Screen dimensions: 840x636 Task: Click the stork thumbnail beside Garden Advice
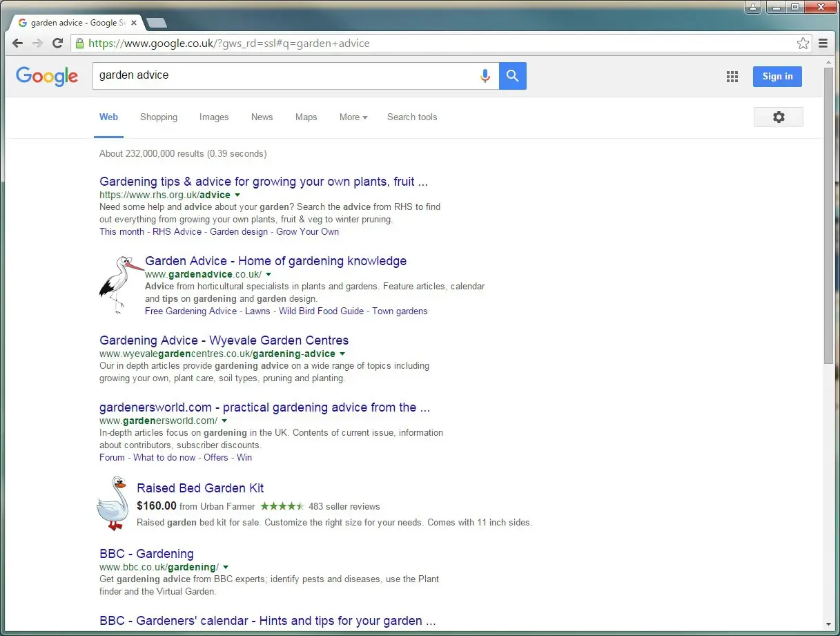pyautogui.click(x=119, y=285)
